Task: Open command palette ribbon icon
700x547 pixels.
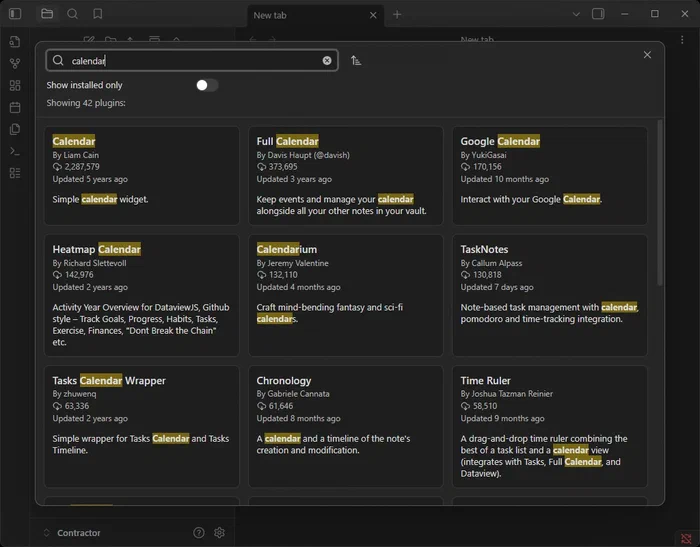Action: click(x=15, y=151)
